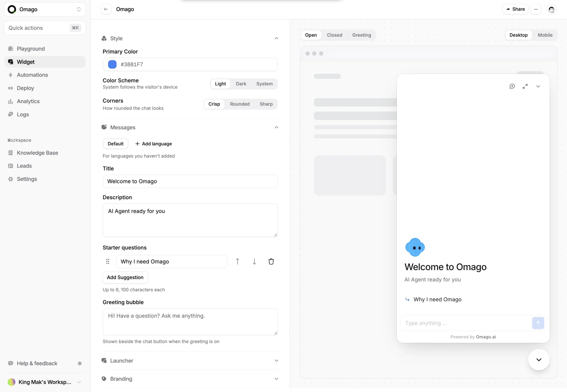Click the Greeting bubble text area

190,322
